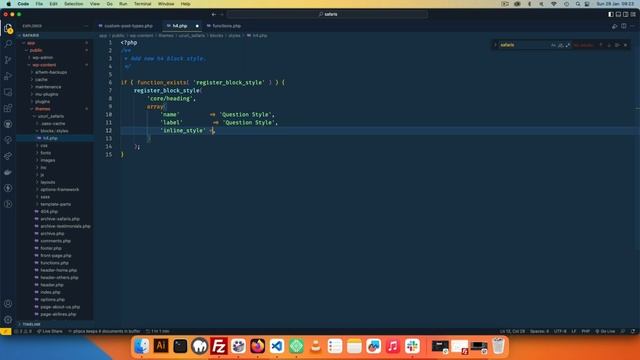Viewport: 640px width, 360px height.
Task: Open Slack from the Dock
Action: (x=412, y=346)
